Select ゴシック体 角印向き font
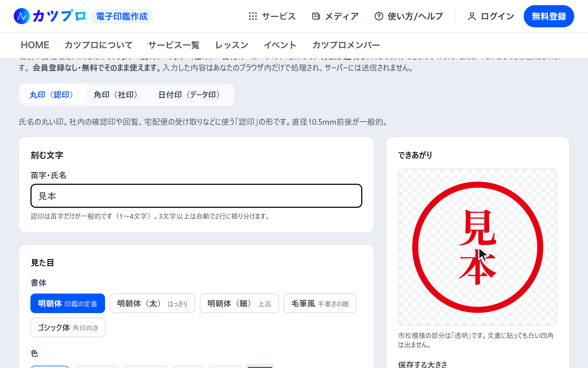Screen dimensions: 588x368 pyautogui.click(x=68, y=327)
